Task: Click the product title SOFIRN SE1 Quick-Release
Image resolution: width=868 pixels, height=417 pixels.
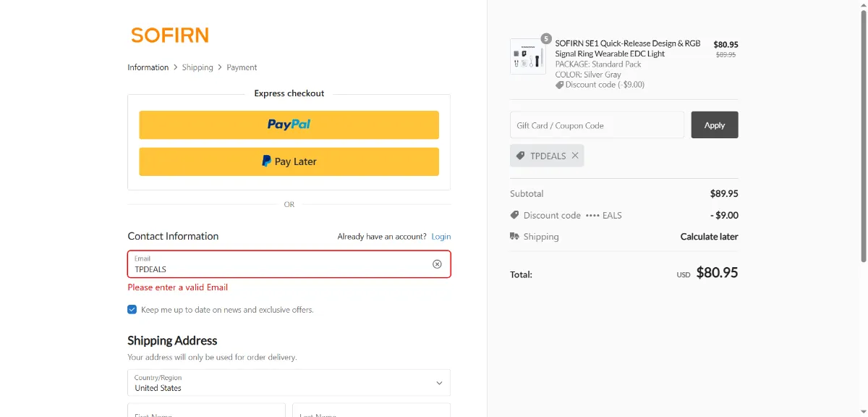Action: [x=628, y=49]
